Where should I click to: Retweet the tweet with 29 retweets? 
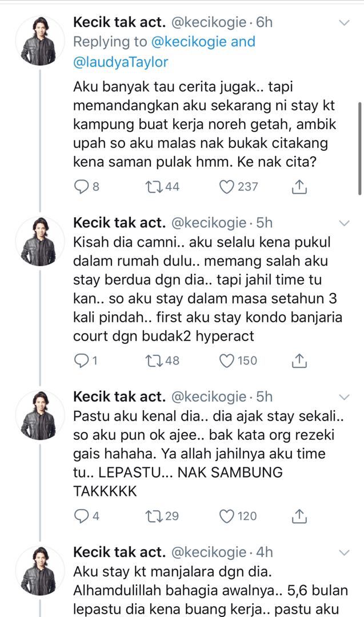pyautogui.click(x=155, y=516)
